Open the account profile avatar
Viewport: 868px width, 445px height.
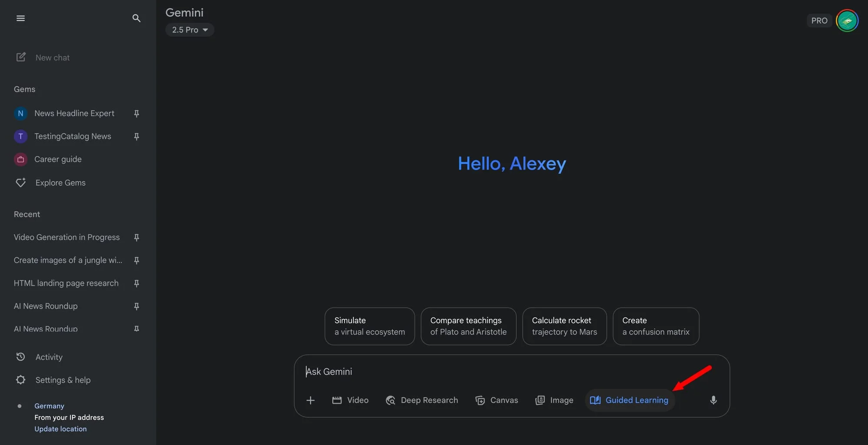(x=847, y=20)
